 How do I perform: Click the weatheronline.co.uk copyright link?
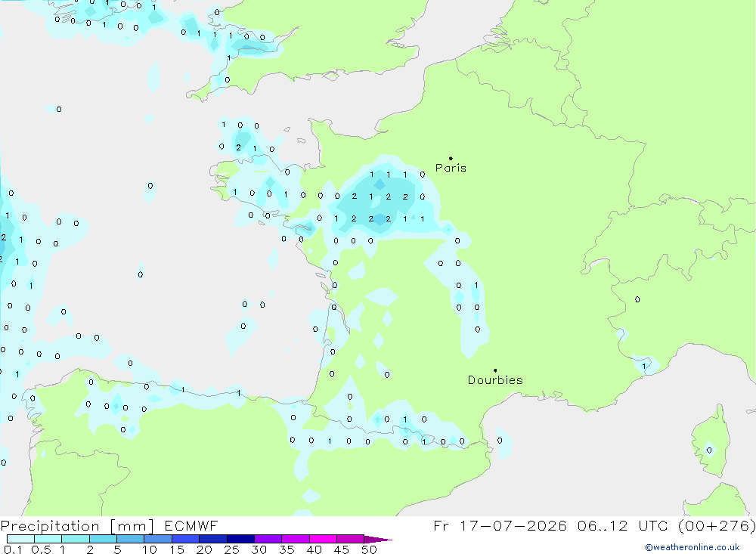coord(692,547)
